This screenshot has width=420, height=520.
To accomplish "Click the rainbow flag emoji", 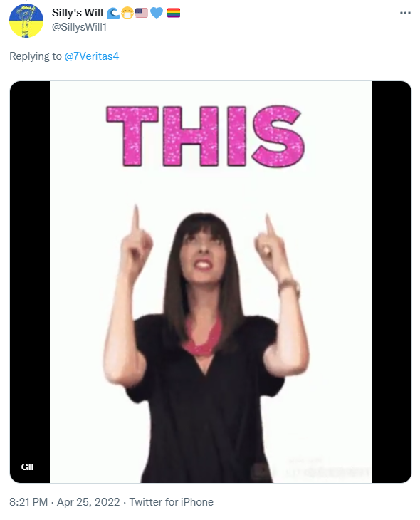I will [174, 13].
